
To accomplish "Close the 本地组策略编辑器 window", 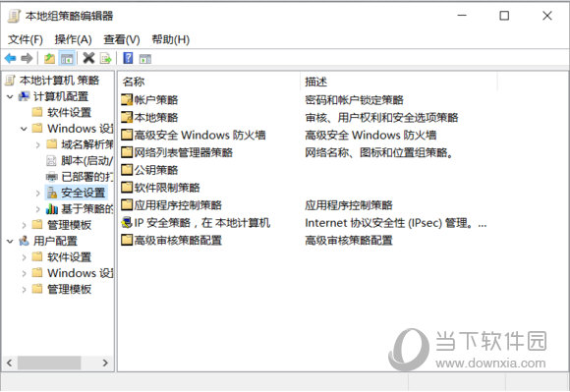I will coord(547,16).
